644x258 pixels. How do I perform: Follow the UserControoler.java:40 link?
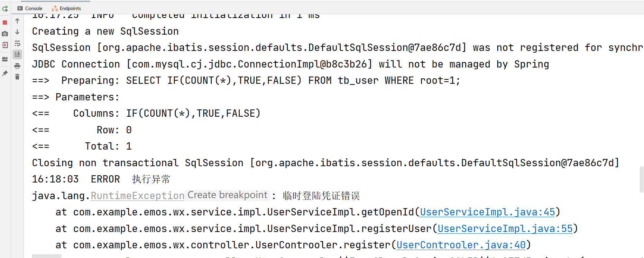click(461, 245)
